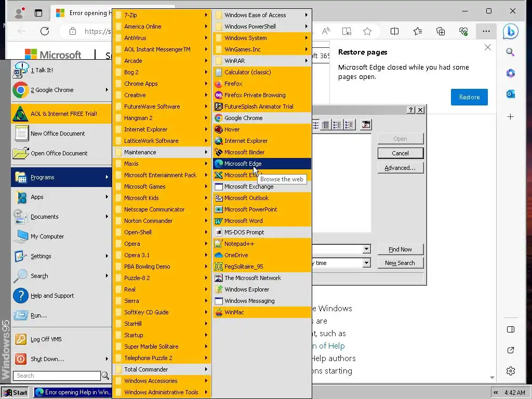Image resolution: width=532 pixels, height=399 pixels.
Task: Open the Apps submenu
Action: pos(61,197)
